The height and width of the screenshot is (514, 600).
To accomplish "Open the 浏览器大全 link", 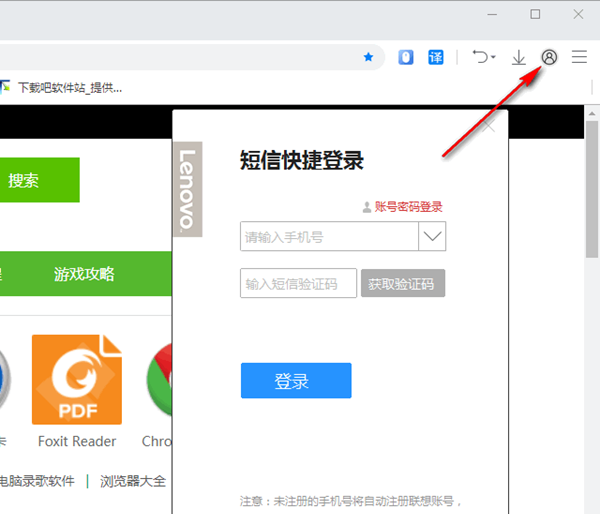I will 133,481.
